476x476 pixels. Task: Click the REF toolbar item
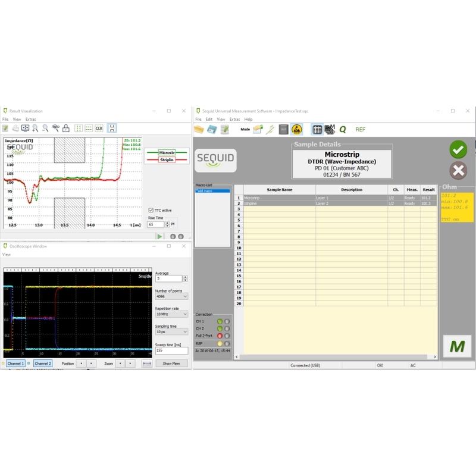[x=361, y=130]
